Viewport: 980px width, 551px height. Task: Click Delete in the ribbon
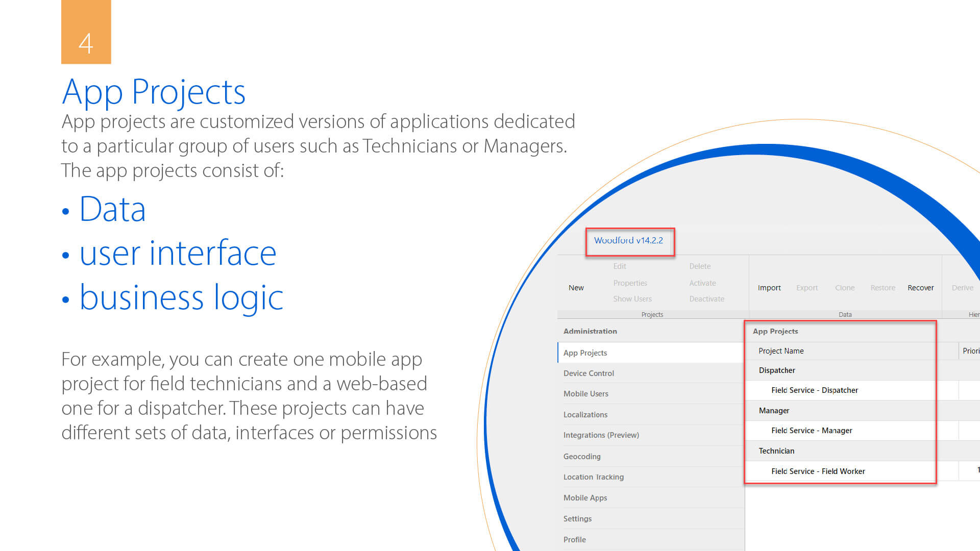coord(700,266)
